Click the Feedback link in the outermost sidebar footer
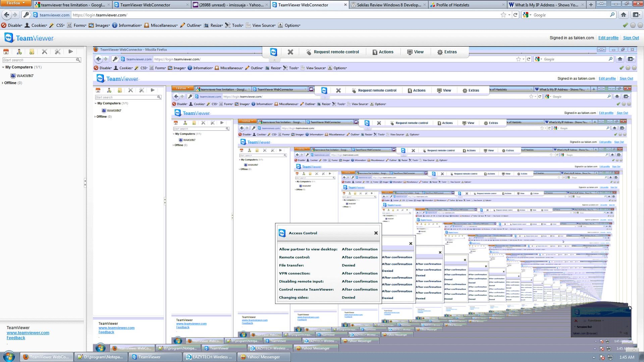 16,338
